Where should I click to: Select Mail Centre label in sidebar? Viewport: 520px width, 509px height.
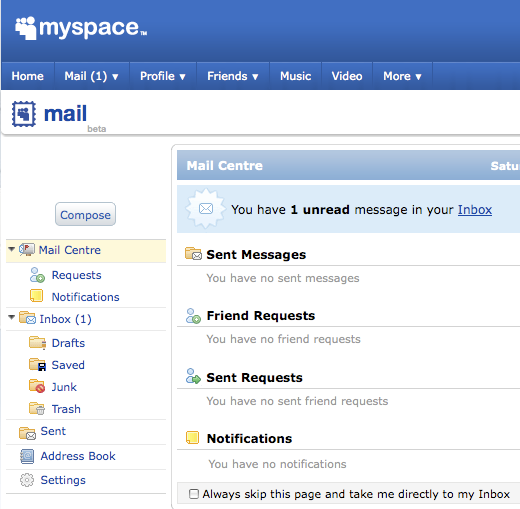pos(69,250)
